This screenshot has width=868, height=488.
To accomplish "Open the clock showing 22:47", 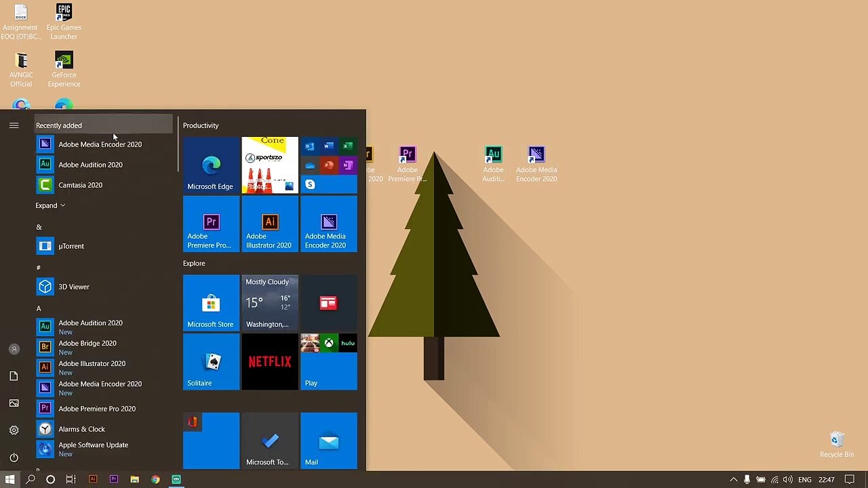I will point(826,480).
